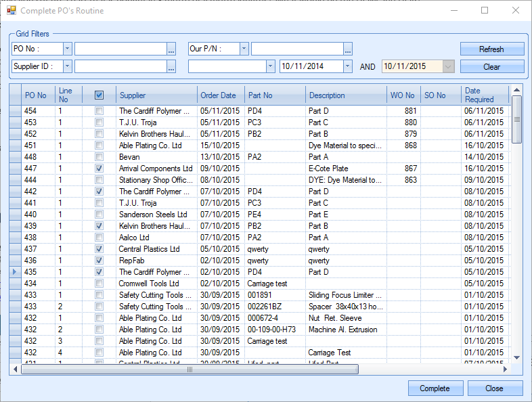This screenshot has width=532, height=402.
Task: Click vertical scrollbar down arrow in grid
Action: tap(517, 357)
